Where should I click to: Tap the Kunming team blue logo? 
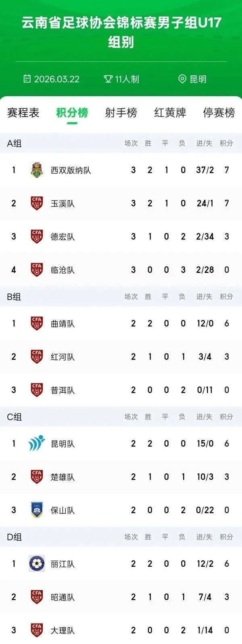37,444
